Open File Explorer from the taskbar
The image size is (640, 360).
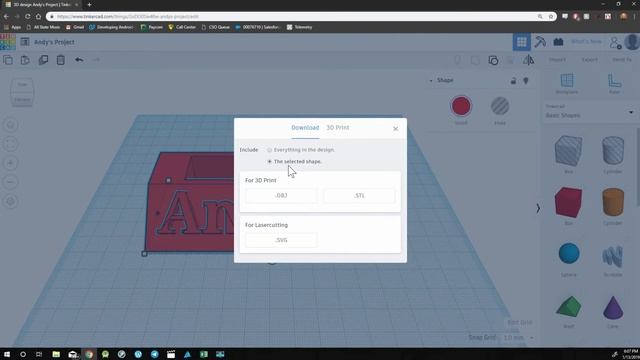click(x=56, y=354)
